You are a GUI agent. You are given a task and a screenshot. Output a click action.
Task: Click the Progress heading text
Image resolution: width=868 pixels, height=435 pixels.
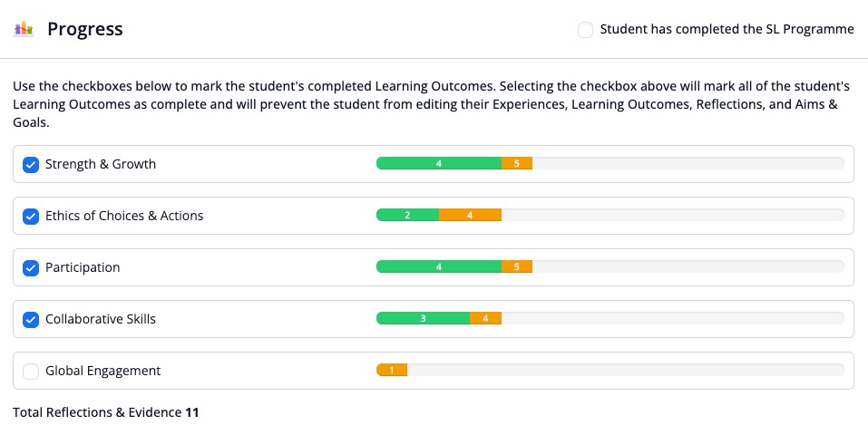(x=85, y=29)
